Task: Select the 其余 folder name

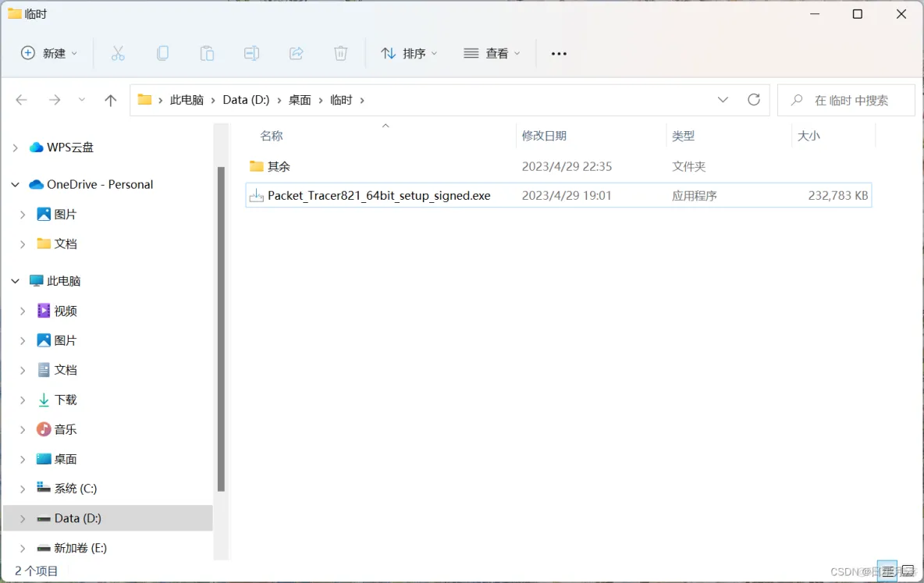Action: click(x=279, y=167)
